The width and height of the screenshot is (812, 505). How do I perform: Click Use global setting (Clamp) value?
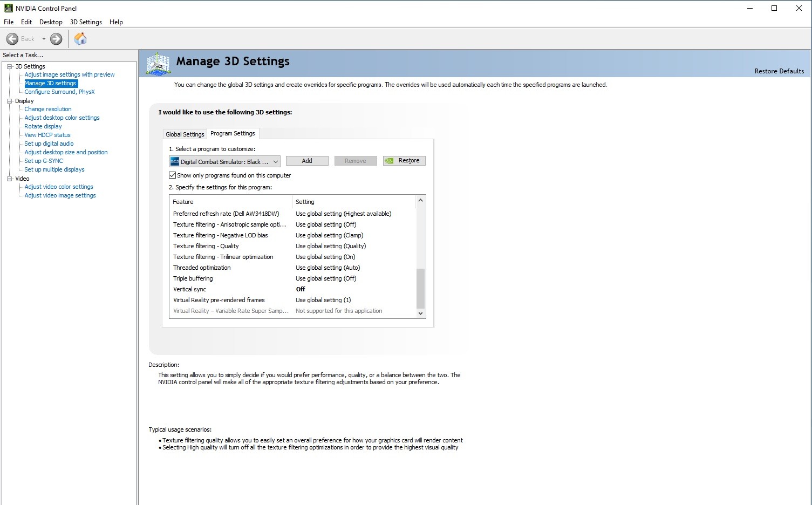tap(330, 235)
